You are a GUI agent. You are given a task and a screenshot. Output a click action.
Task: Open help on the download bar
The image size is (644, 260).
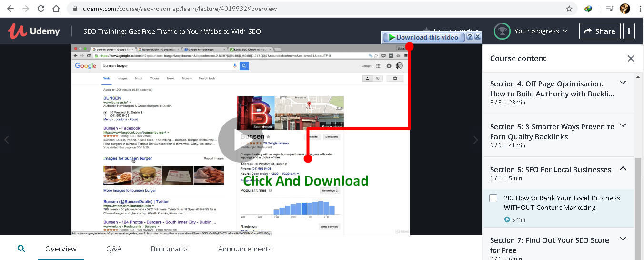(470, 37)
